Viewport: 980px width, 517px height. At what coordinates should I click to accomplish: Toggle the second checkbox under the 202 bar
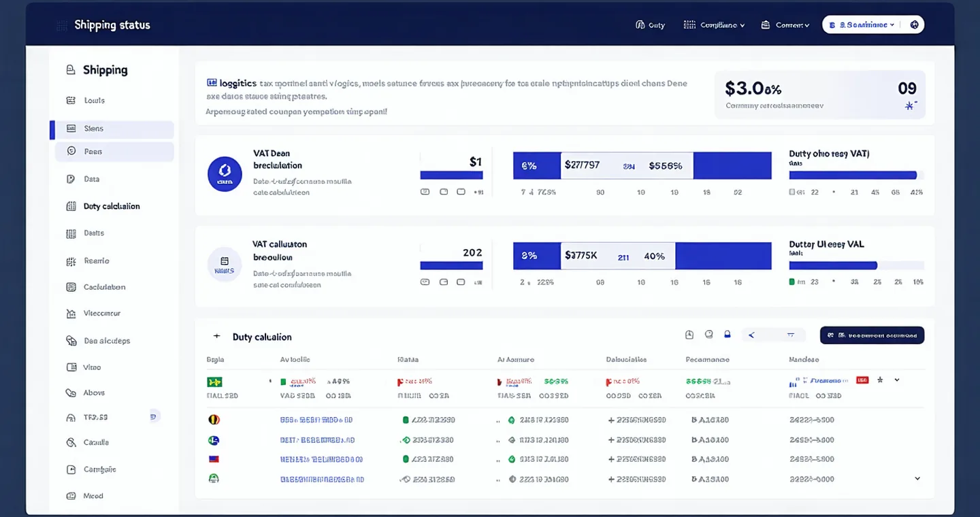444,282
